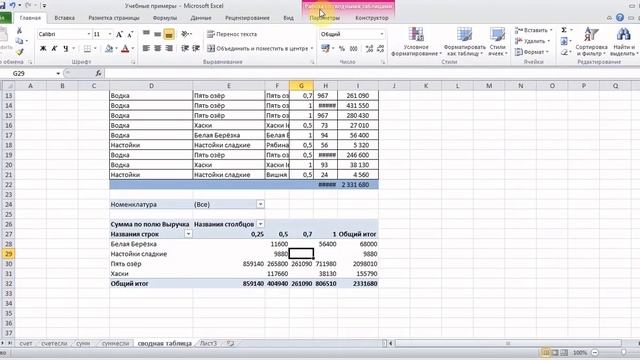Select row 29 header
This screenshot has width=640, height=360.
pyautogui.click(x=8, y=254)
